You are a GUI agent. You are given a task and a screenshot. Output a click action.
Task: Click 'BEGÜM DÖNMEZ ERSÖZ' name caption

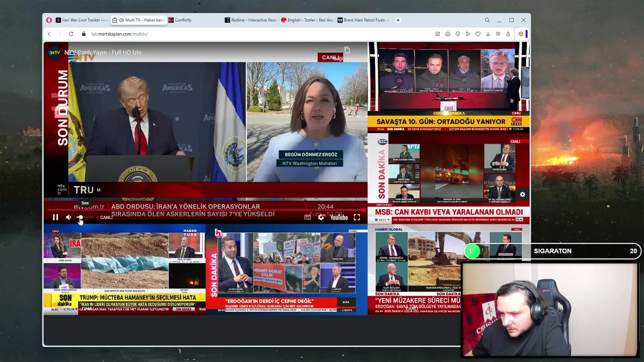[x=311, y=154]
